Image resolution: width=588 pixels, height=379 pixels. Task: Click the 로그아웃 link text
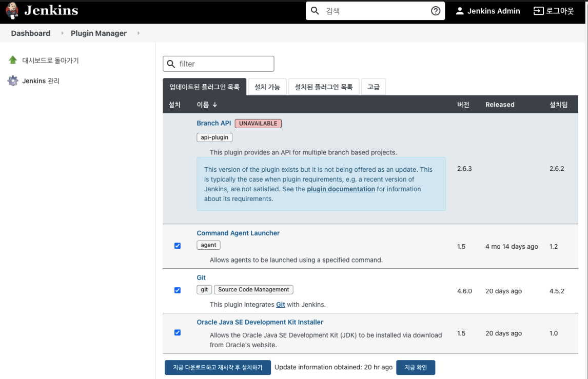[559, 11]
